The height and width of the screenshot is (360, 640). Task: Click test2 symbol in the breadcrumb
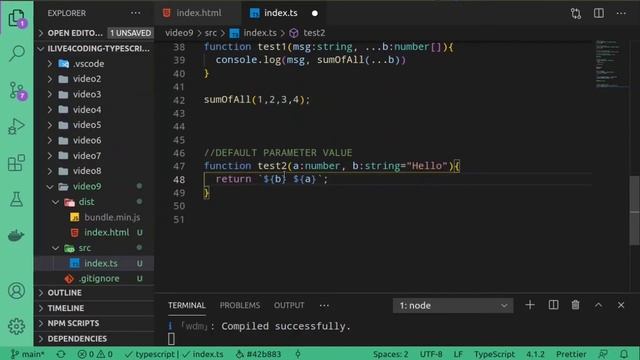coord(307,33)
